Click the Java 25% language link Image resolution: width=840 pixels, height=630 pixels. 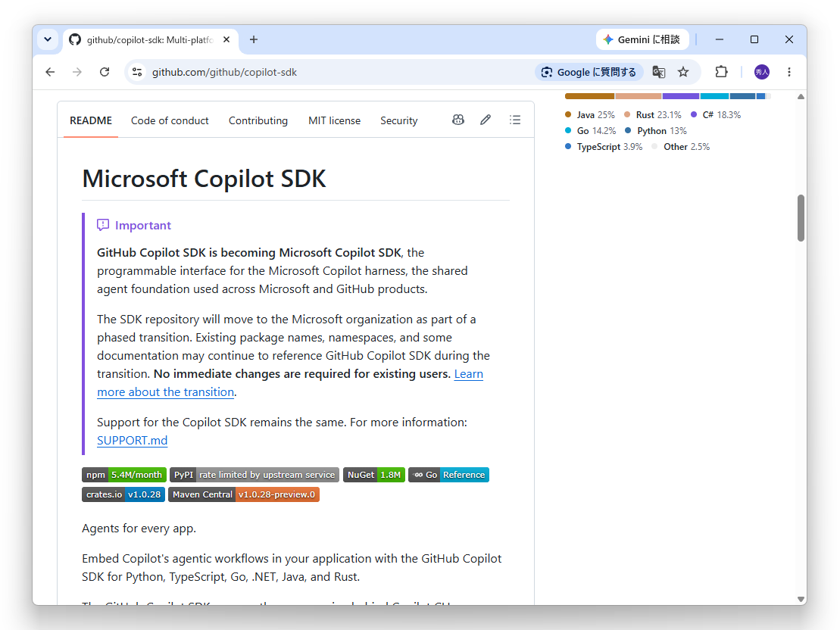pyautogui.click(x=590, y=114)
